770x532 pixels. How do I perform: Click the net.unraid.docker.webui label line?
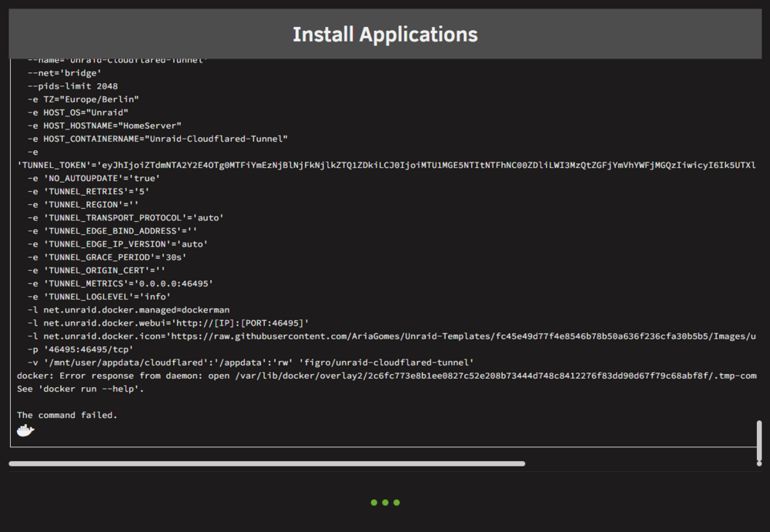coord(168,323)
